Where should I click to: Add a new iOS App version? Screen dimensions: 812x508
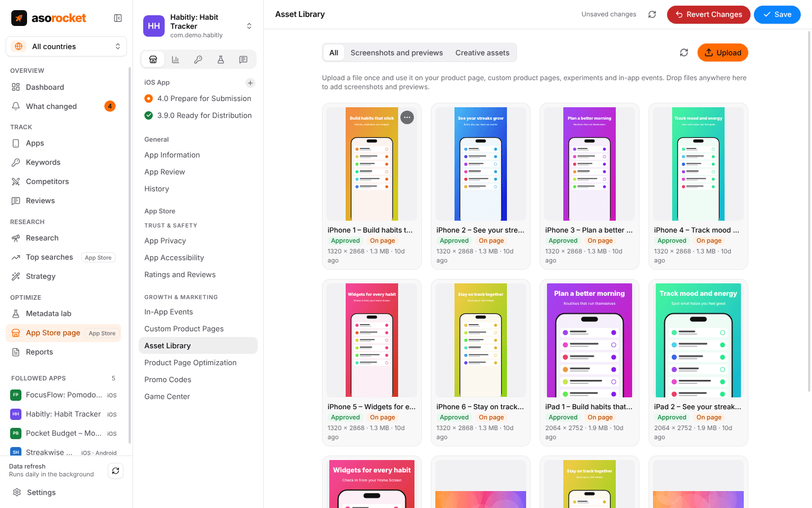[x=250, y=83]
